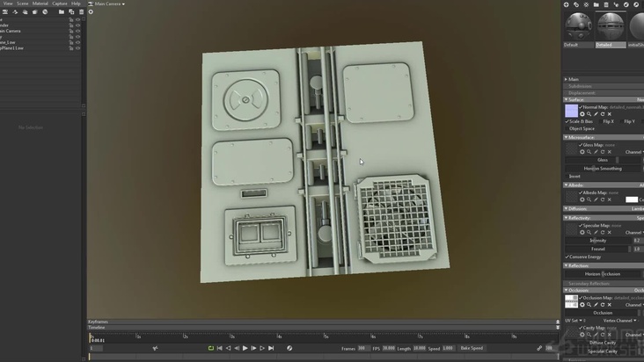Open the Material menu
This screenshot has height=362, width=644.
tap(40, 4)
